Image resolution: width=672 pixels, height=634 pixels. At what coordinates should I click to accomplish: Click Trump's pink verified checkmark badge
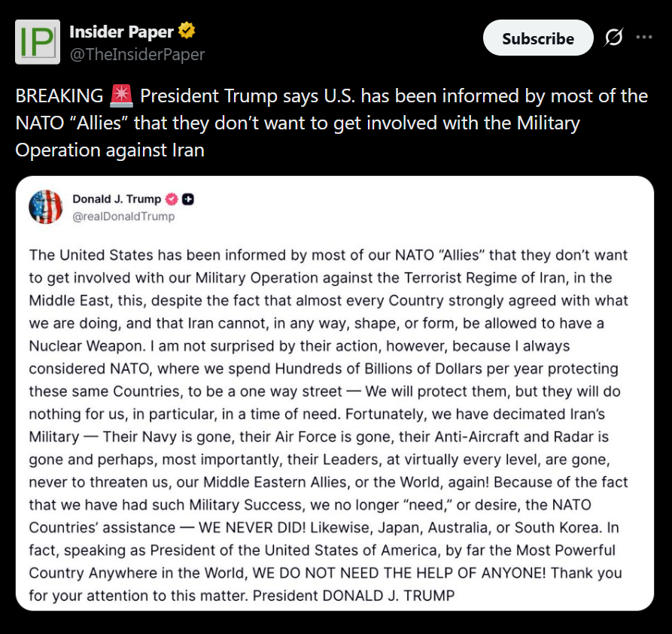(172, 199)
